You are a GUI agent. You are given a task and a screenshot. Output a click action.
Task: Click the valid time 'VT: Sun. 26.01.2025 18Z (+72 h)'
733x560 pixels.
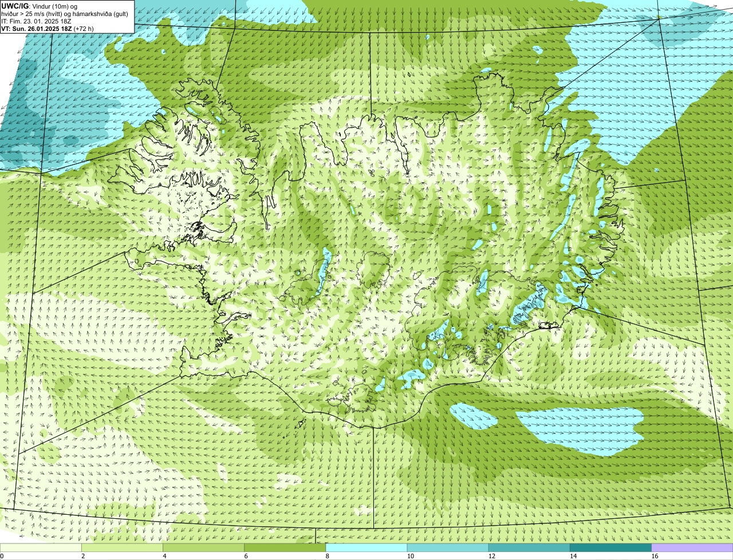pos(48,29)
